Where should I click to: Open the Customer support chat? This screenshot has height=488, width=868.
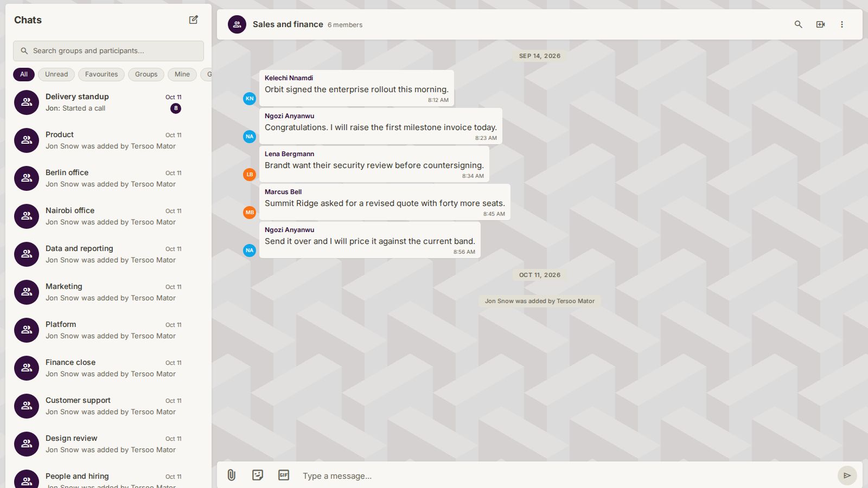point(108,406)
